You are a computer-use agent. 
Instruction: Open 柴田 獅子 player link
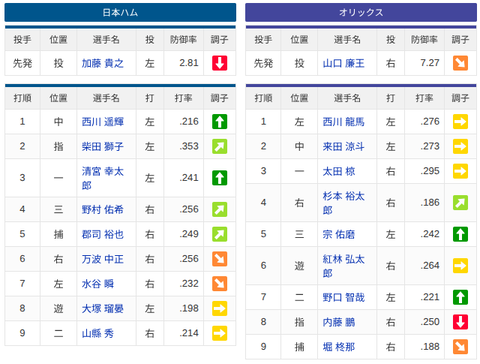(103, 146)
